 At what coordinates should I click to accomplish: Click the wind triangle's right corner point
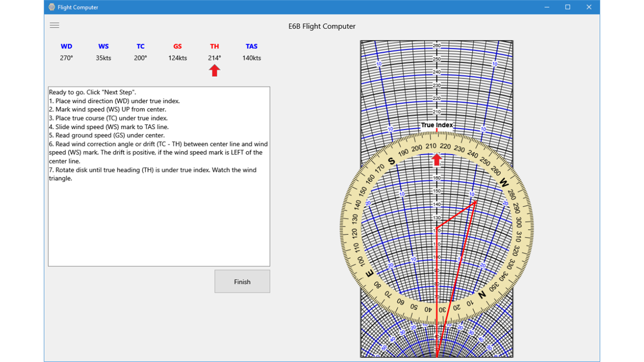[x=475, y=202]
